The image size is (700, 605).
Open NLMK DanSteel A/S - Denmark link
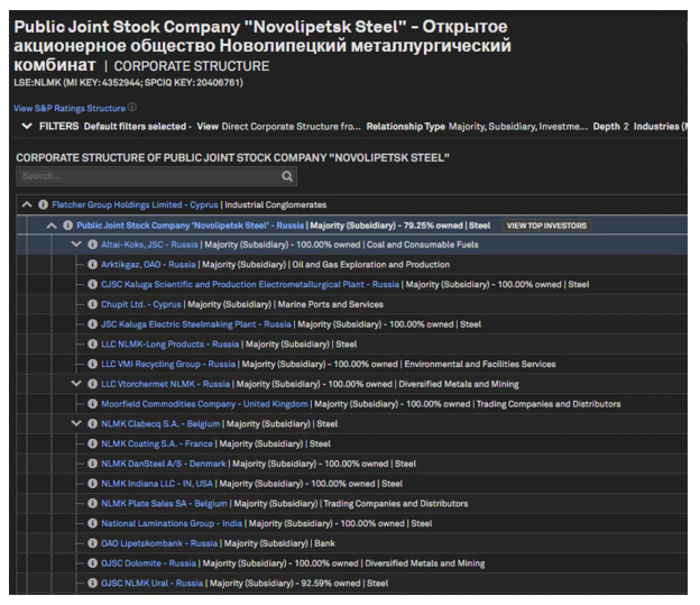coord(163,464)
